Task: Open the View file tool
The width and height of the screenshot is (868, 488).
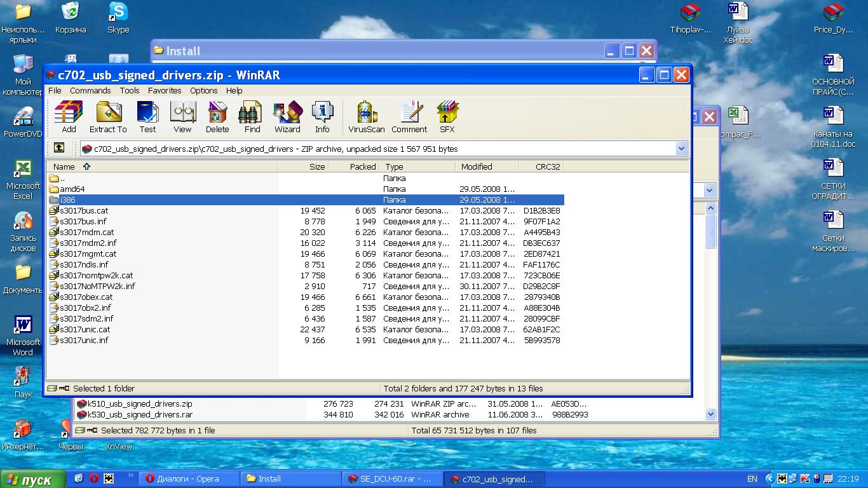Action: point(182,117)
